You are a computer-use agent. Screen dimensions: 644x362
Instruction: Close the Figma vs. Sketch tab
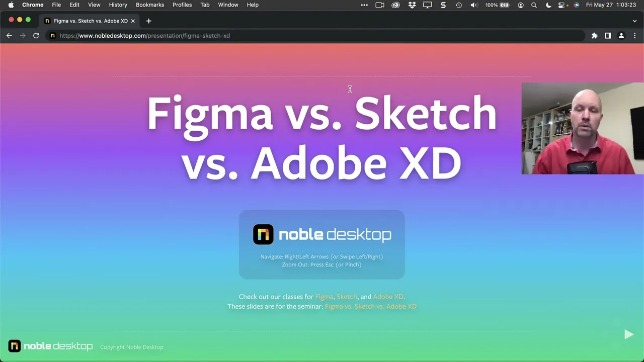[133, 21]
